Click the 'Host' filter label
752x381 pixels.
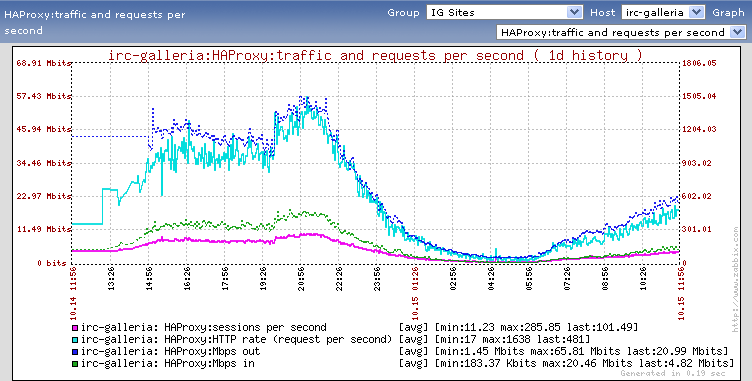(602, 13)
